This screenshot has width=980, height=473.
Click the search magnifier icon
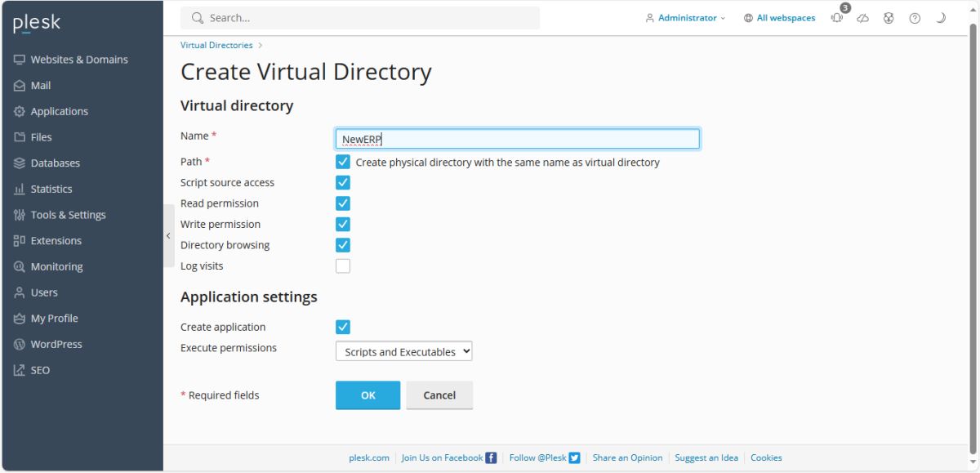click(197, 18)
